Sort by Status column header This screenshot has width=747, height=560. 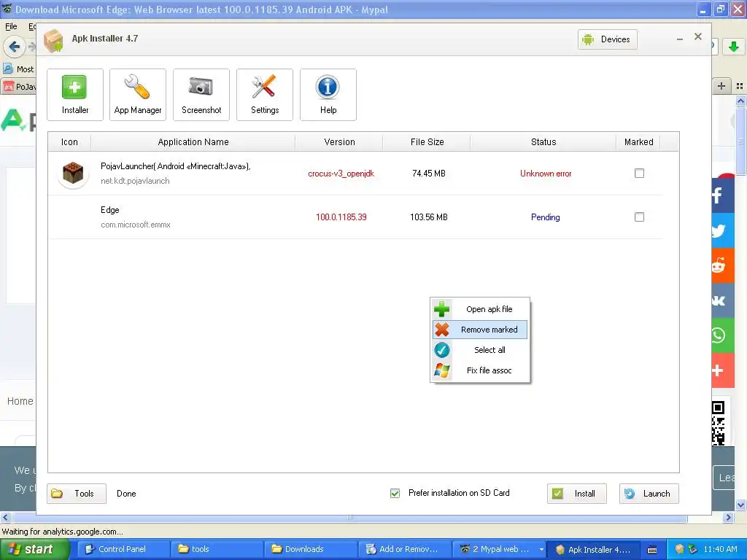pyautogui.click(x=543, y=142)
